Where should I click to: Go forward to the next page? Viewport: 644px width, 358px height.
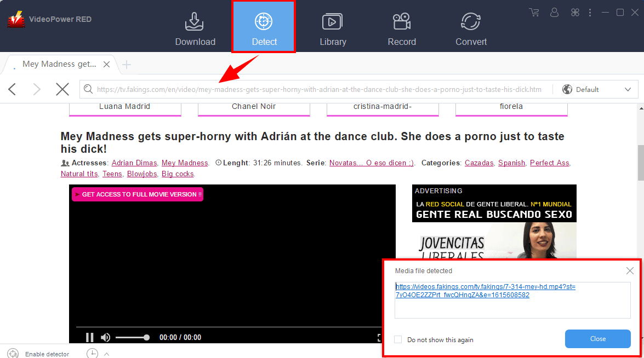point(37,89)
